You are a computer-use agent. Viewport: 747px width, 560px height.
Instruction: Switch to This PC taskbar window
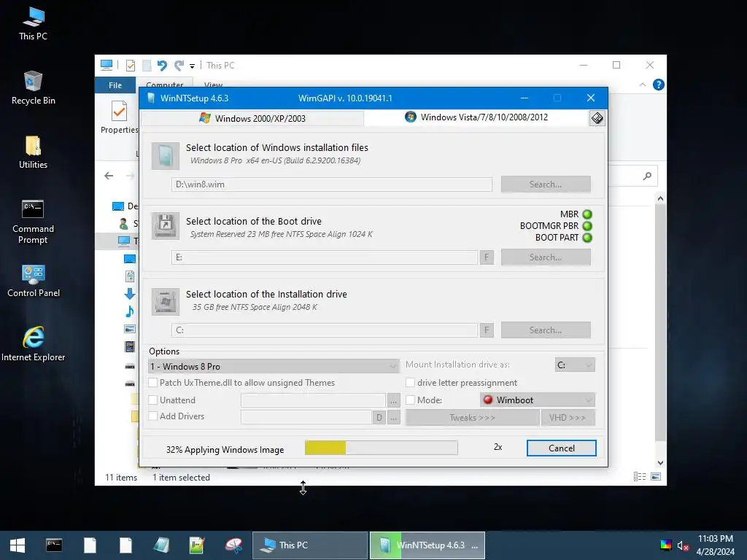point(309,545)
